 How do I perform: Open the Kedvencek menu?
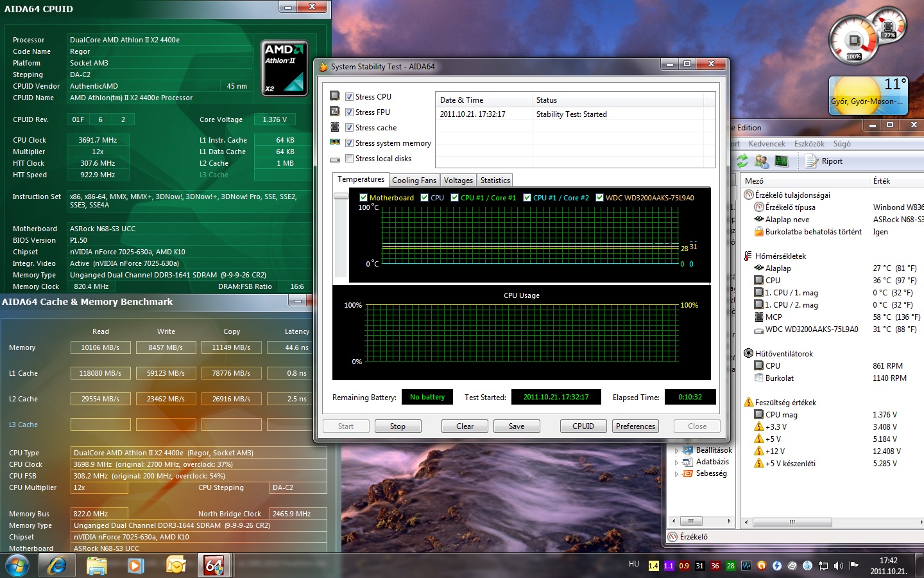click(x=767, y=144)
